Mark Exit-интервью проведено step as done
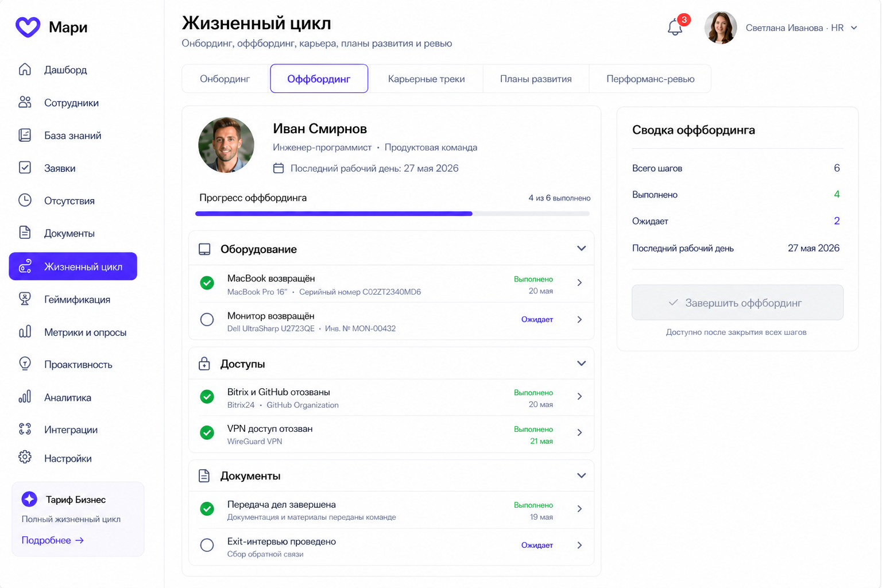 click(207, 546)
